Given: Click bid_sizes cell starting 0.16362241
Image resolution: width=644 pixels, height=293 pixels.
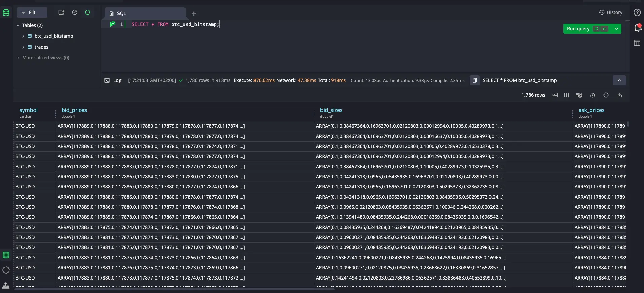Looking at the screenshot, I should [443, 258].
